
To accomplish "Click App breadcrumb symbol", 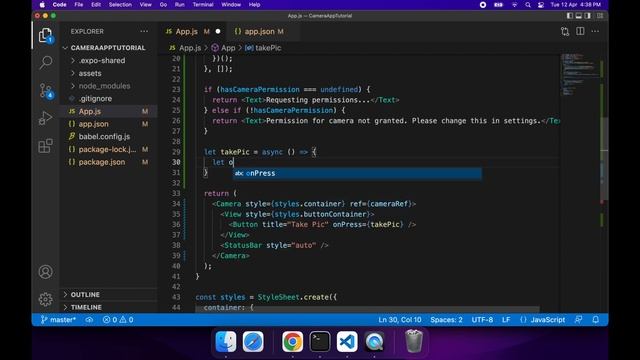I will pyautogui.click(x=224, y=48).
